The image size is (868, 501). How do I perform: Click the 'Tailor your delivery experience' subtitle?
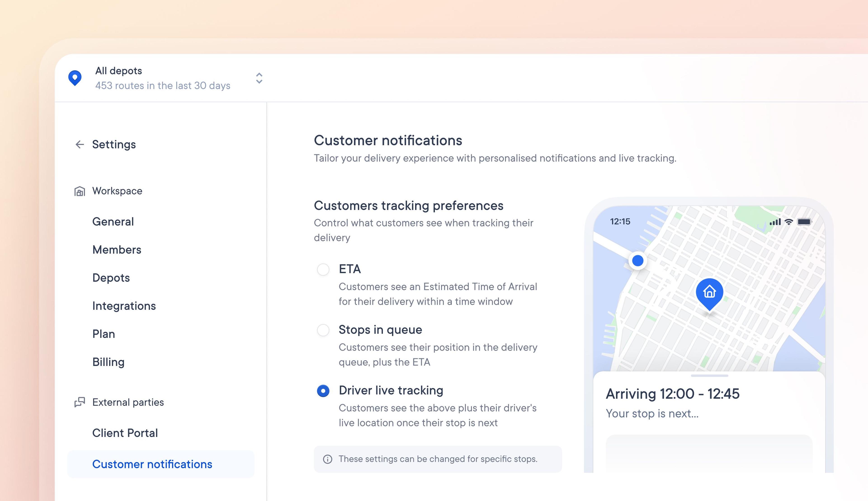(x=495, y=158)
